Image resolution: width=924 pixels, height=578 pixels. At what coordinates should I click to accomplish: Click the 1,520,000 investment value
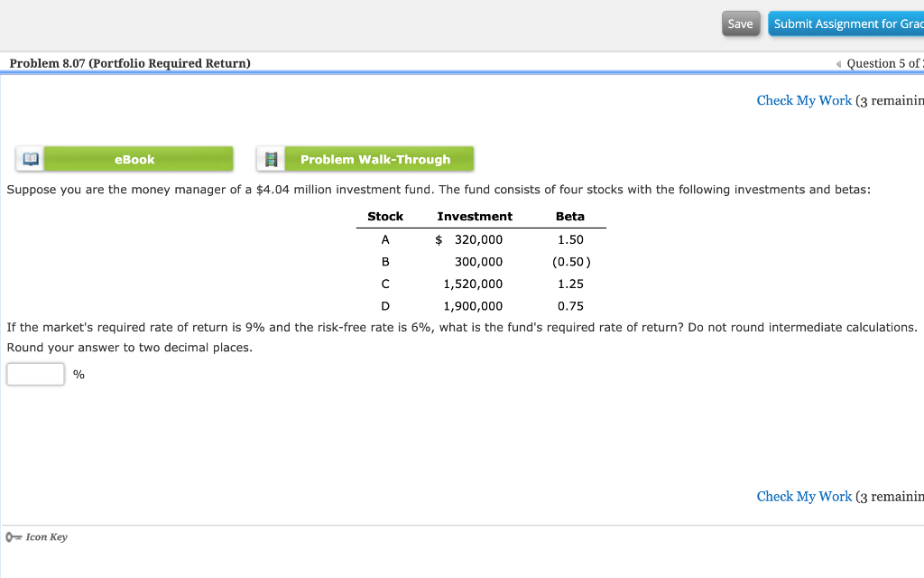pyautogui.click(x=473, y=284)
